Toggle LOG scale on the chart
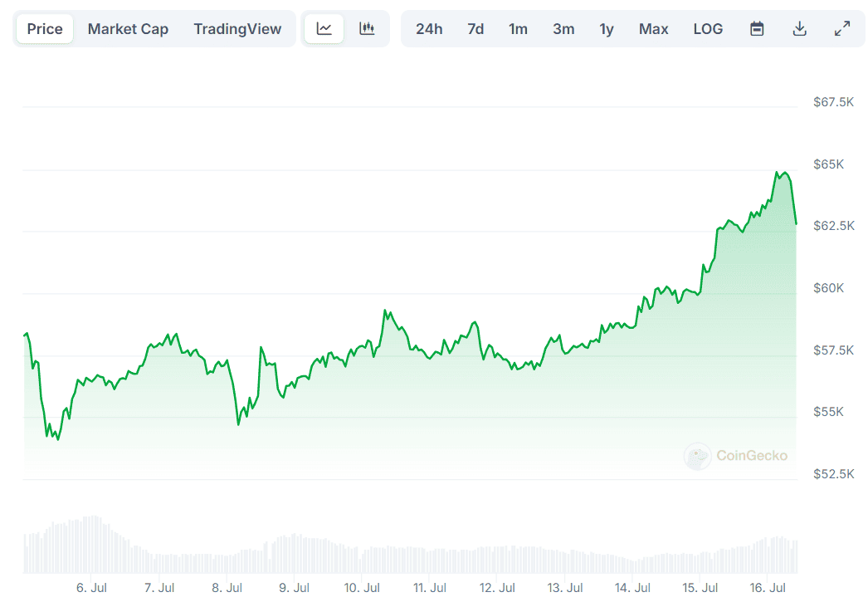The width and height of the screenshot is (868, 602). 708,29
